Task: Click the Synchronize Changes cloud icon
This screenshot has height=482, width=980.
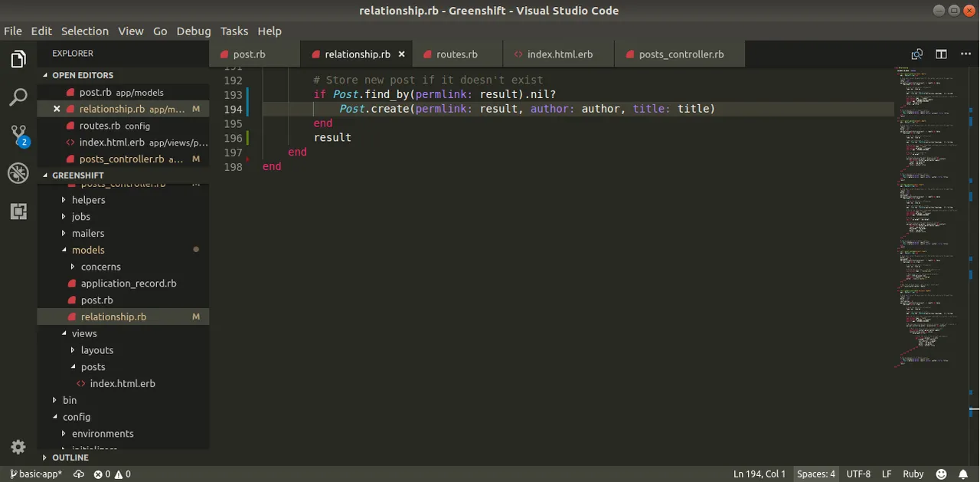Action: [78, 474]
